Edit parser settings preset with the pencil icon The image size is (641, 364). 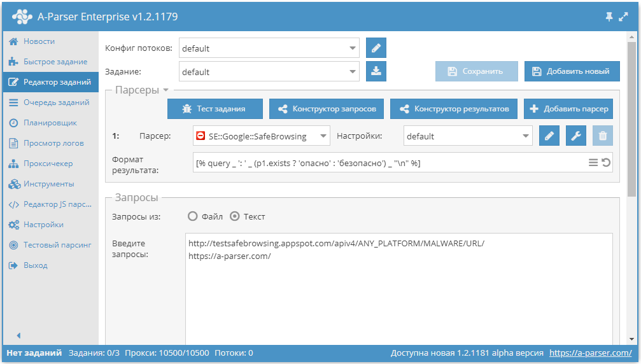549,136
